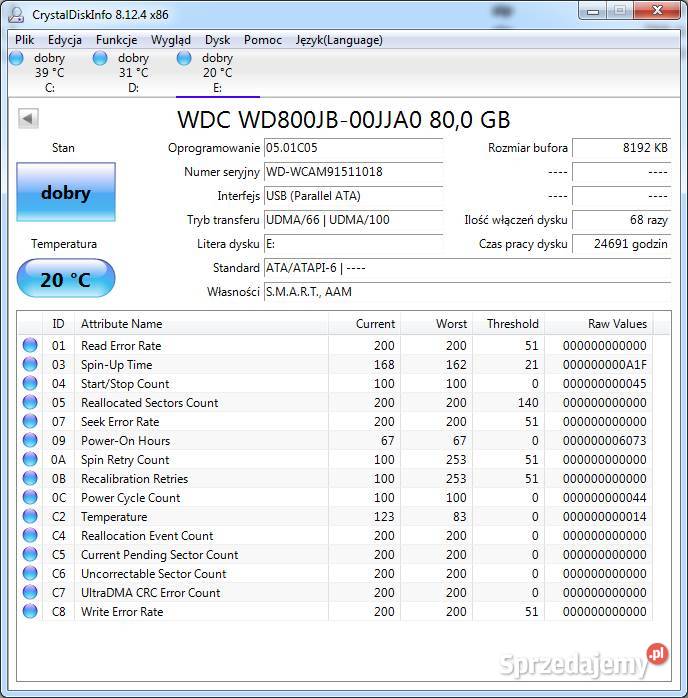Click the Threshold column header
This screenshot has width=688, height=698.
509,324
